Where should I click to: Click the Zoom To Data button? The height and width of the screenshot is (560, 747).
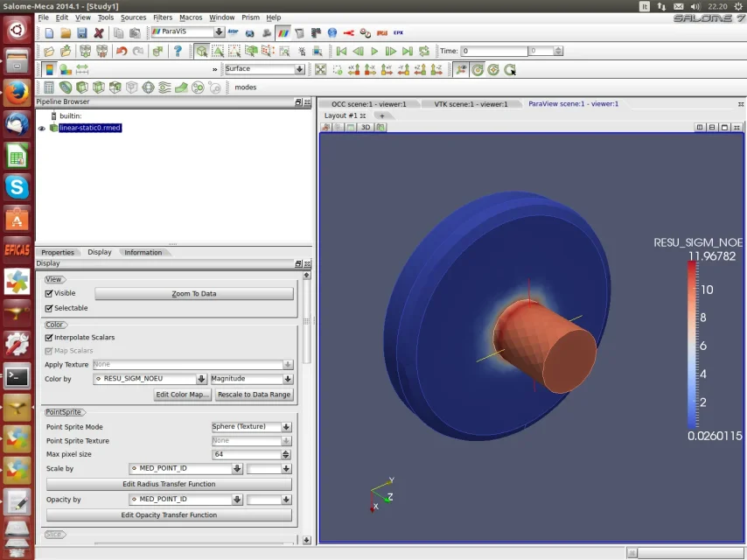tap(194, 294)
